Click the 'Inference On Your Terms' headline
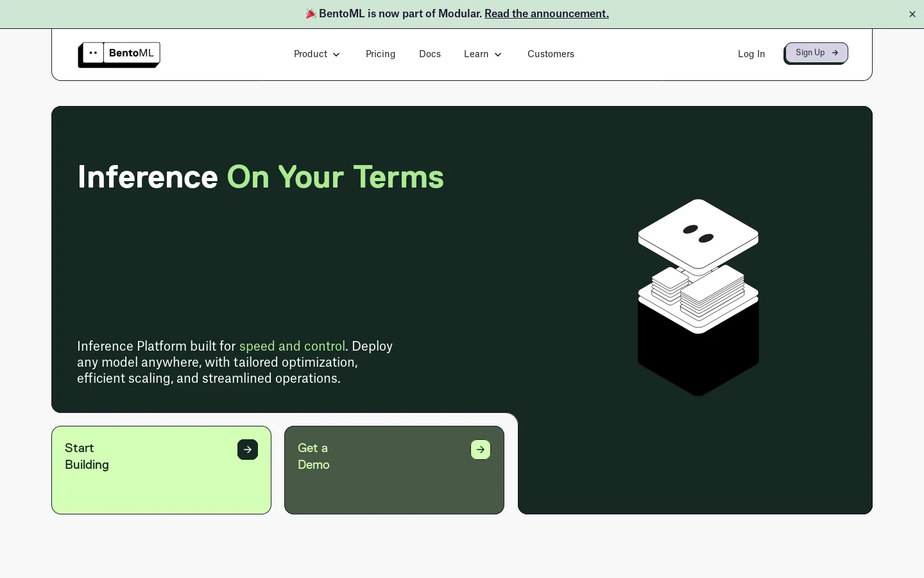This screenshot has height=578, width=924. click(261, 177)
